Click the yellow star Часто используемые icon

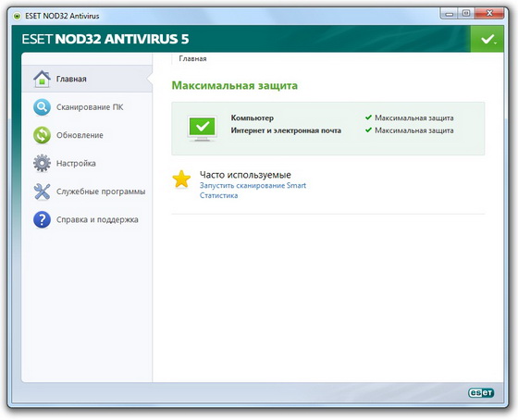pyautogui.click(x=181, y=179)
